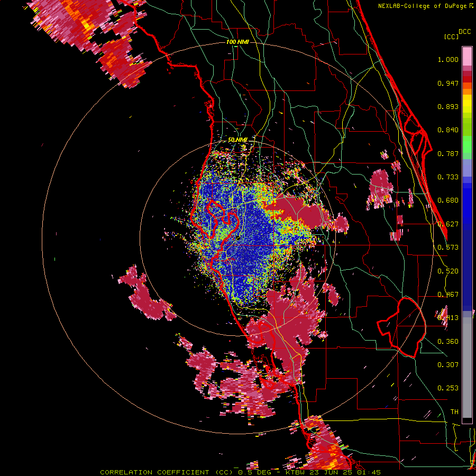Select the 0.733 scale value
476x476 pixels.
448,177
